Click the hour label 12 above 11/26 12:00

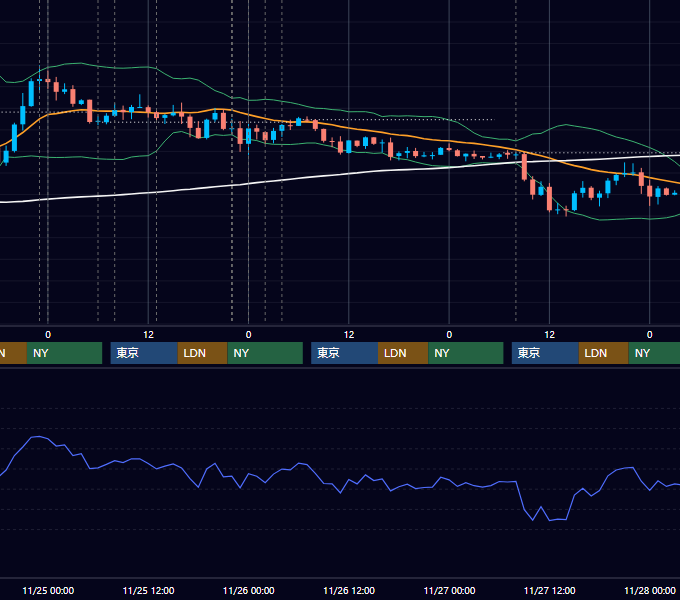[349, 335]
